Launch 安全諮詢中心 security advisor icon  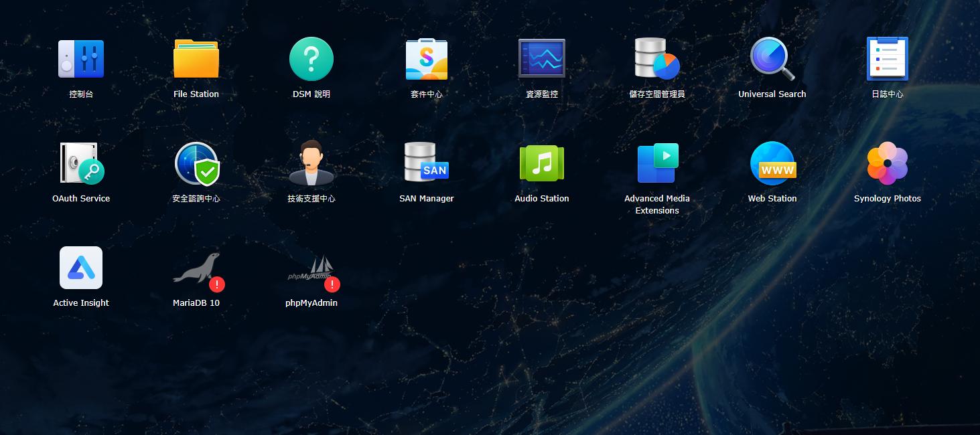(196, 163)
